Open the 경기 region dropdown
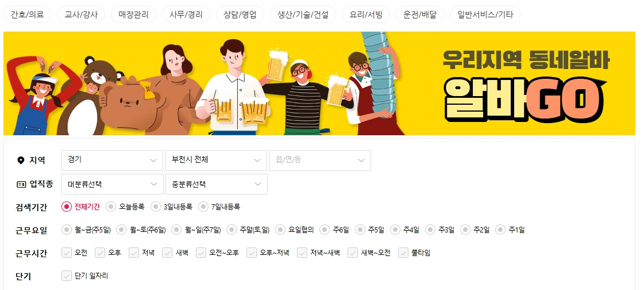Screen dimensions: 644x290 tap(112, 161)
